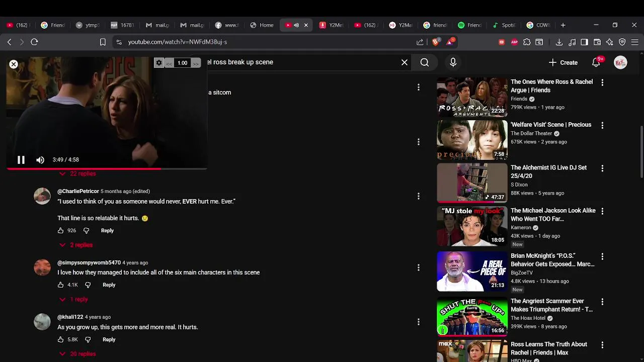Open the browser downloads icon
The width and height of the screenshot is (644, 362).
[559, 42]
